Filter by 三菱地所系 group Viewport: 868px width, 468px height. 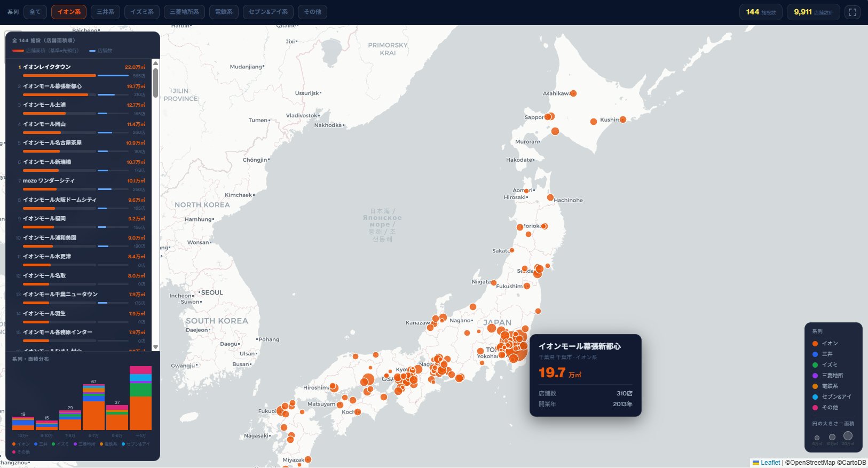[184, 12]
